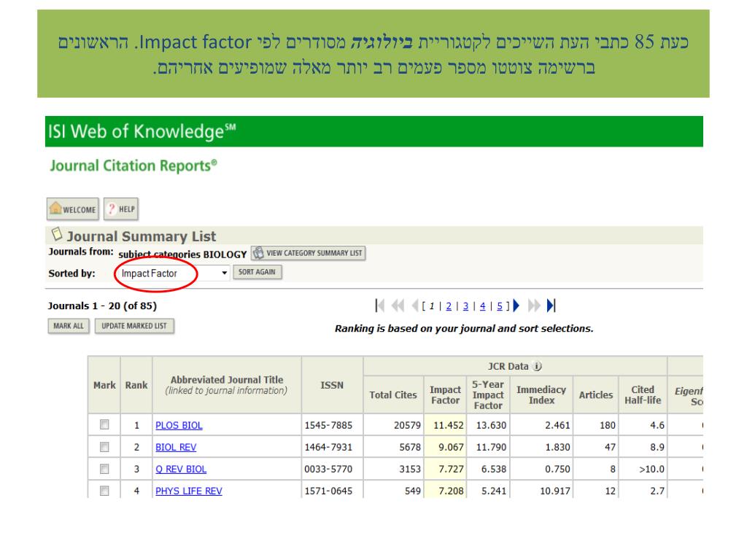Image resolution: width=747 pixels, height=560 pixels.
Task: Click the Mark All button
Action: [x=69, y=326]
